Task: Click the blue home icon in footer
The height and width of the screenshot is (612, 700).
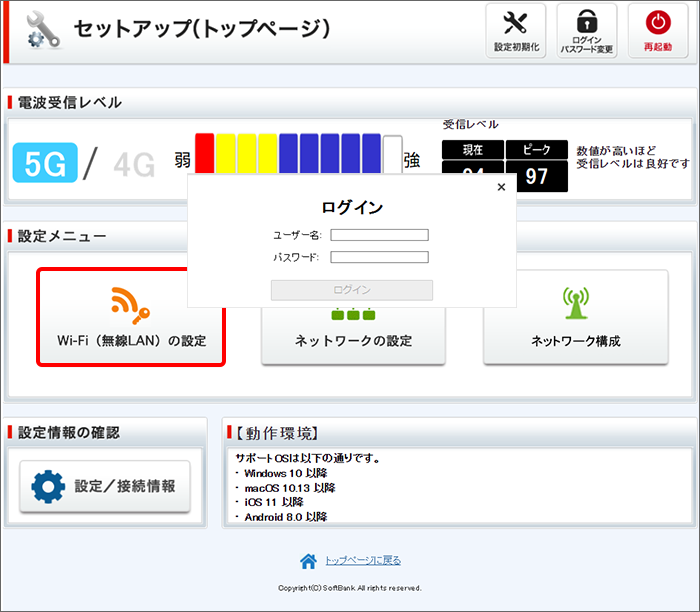Action: [308, 561]
